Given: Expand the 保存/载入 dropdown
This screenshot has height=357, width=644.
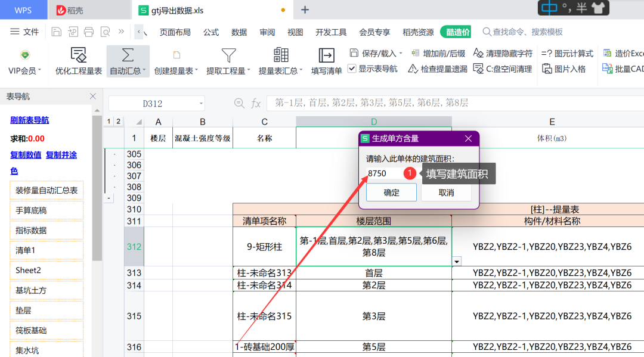Looking at the screenshot, I should [x=401, y=53].
